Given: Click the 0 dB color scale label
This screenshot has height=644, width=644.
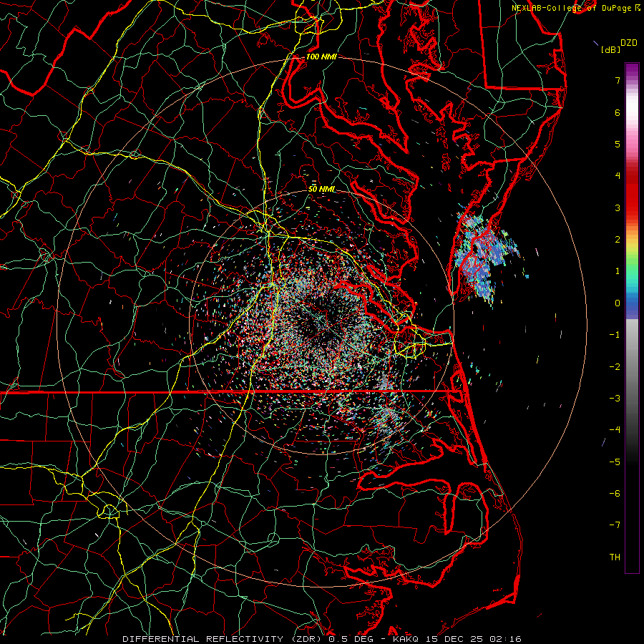Looking at the screenshot, I should pyautogui.click(x=618, y=303).
